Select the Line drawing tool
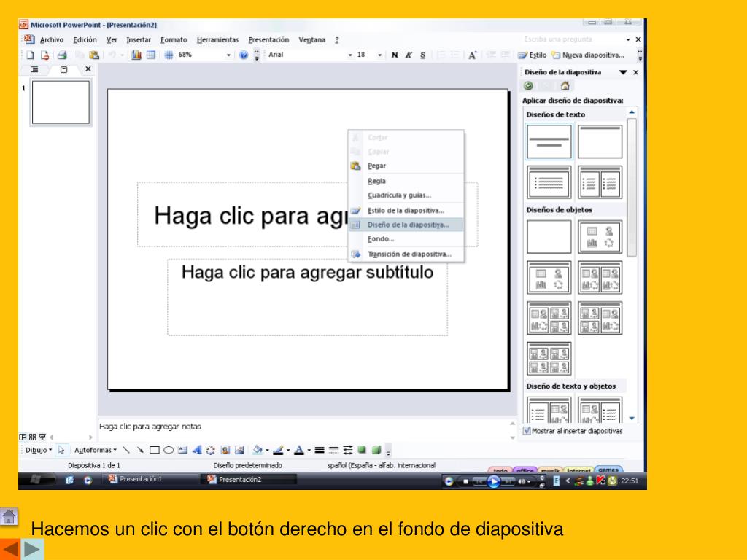Screen dimensions: 747x560 125,450
